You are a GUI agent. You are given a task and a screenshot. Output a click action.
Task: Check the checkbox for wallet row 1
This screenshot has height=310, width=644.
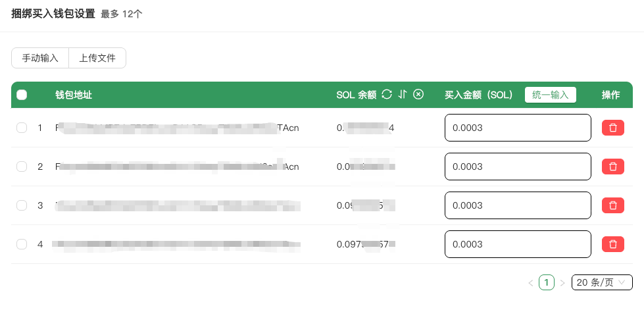[x=22, y=128]
